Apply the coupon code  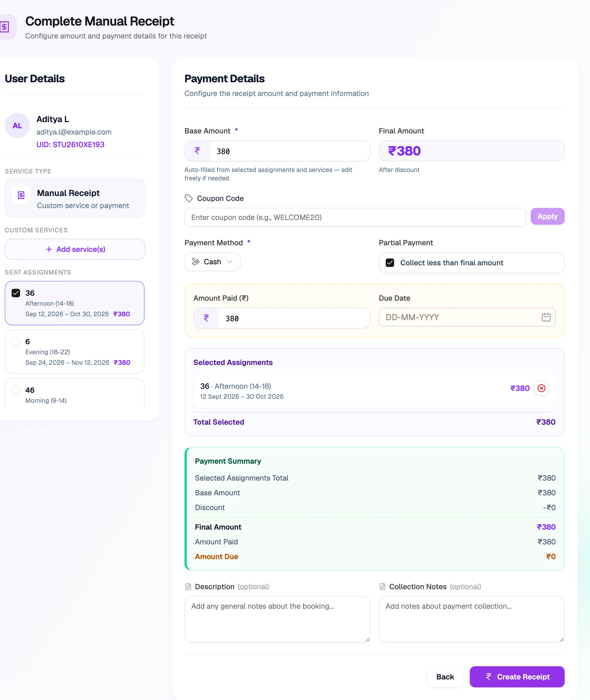(547, 217)
